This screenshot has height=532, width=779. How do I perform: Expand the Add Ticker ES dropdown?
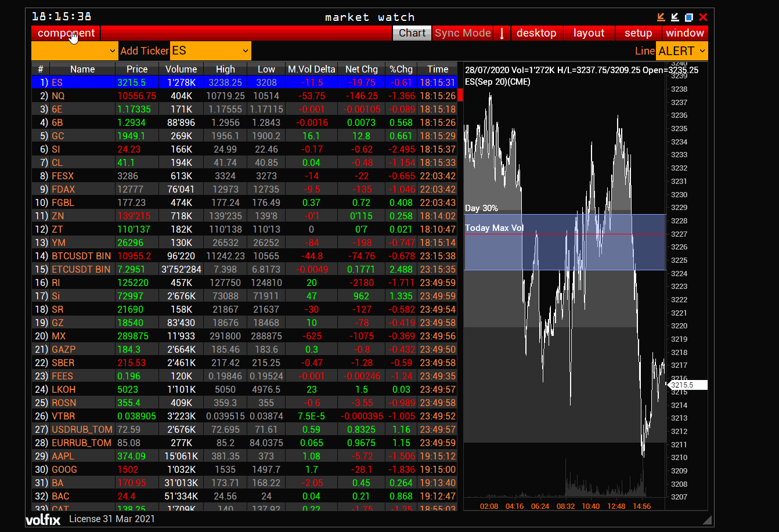point(210,51)
